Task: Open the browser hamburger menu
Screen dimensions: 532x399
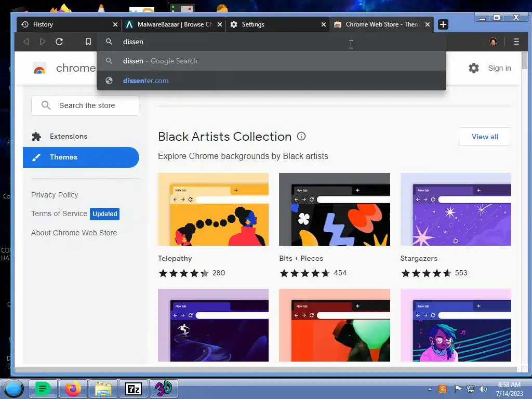Action: 516,42
